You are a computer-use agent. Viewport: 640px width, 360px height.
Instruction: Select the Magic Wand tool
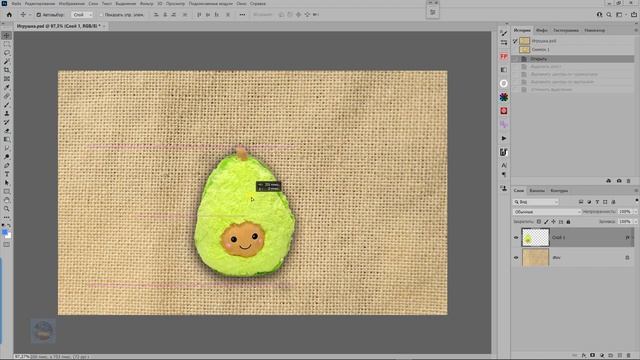click(x=7, y=62)
